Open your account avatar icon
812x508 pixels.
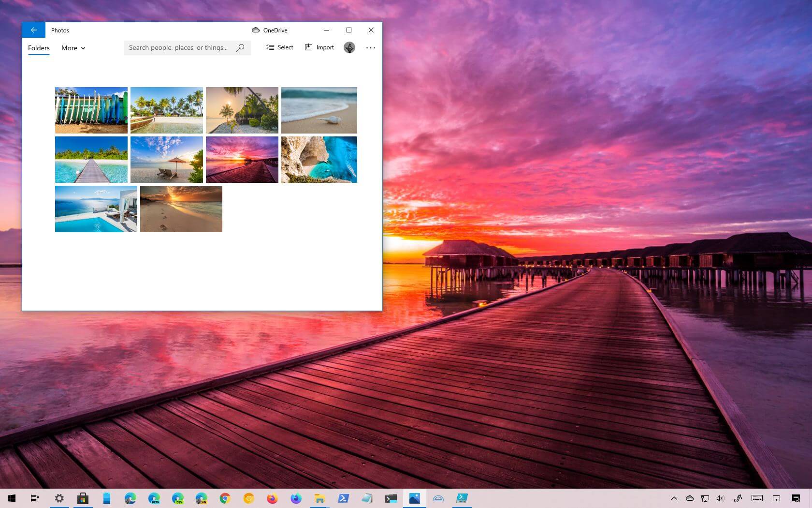coord(349,47)
